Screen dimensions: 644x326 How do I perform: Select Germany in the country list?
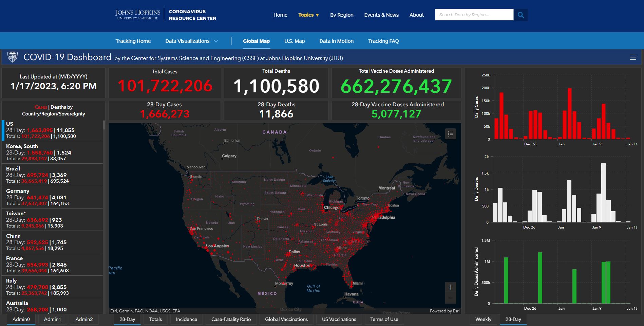[52, 197]
